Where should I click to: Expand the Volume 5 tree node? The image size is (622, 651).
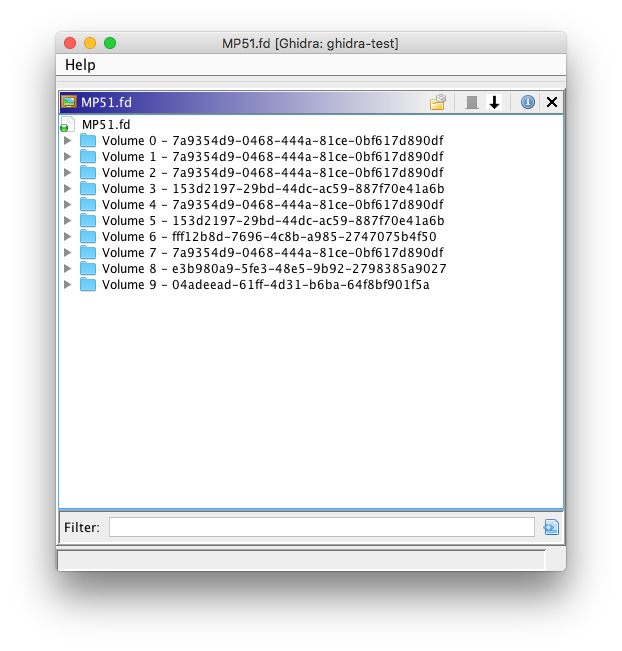click(68, 220)
